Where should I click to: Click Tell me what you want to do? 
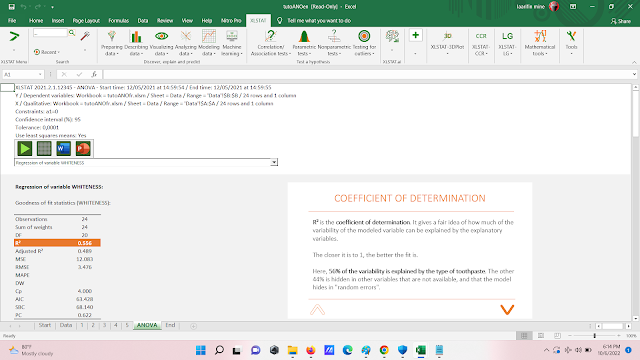[x=319, y=20]
